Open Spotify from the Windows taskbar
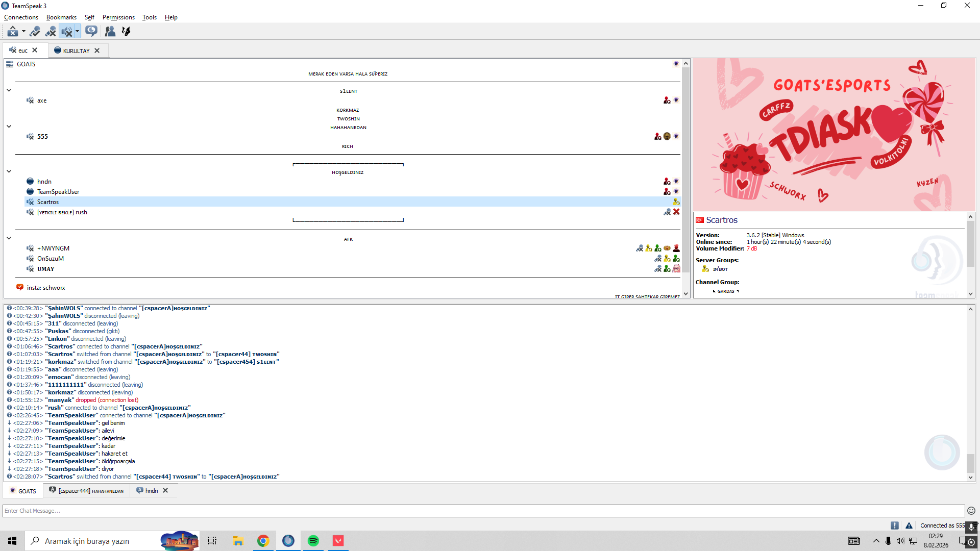Viewport: 980px width, 551px height. (x=313, y=541)
